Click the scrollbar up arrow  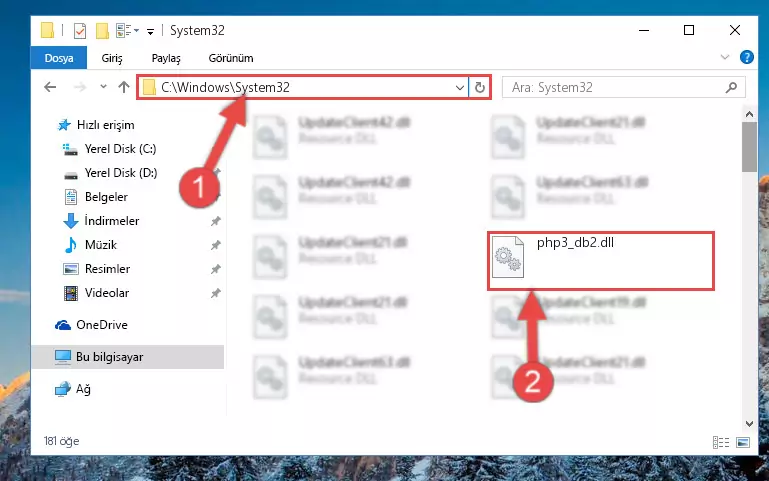749,114
